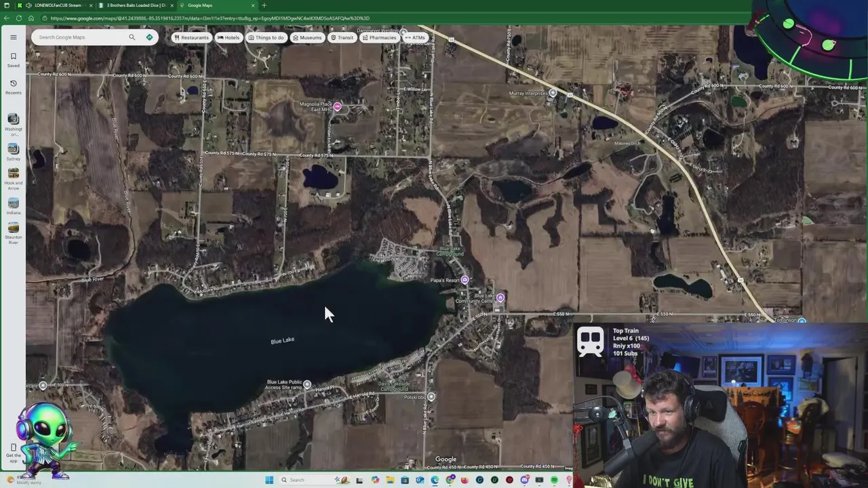Reload the current page
The height and width of the screenshot is (488, 868).
[x=19, y=18]
